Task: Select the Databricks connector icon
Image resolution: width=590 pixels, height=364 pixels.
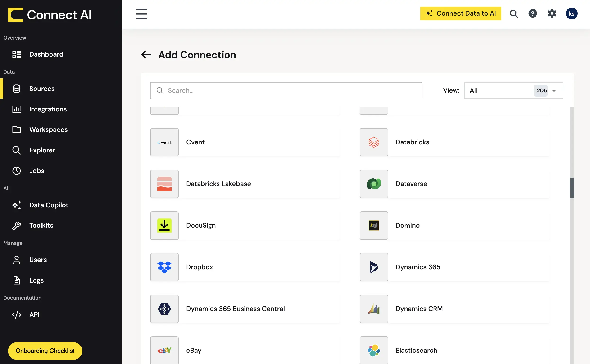Action: coord(374,142)
